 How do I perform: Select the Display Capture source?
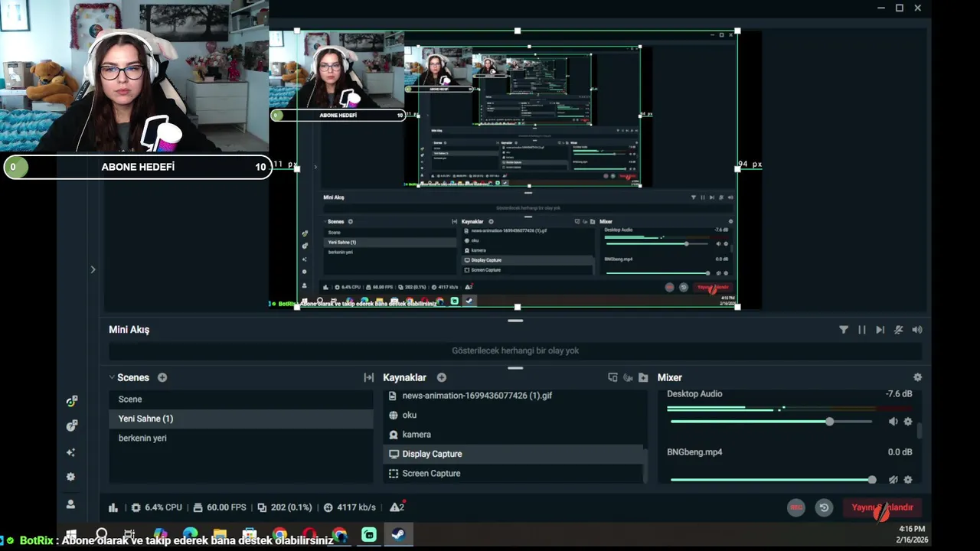[514, 454]
